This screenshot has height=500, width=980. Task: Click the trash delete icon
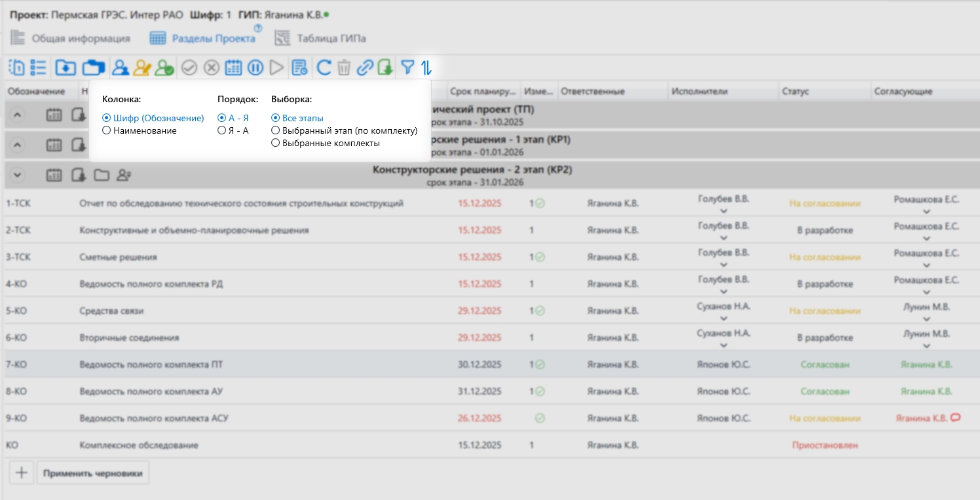(x=344, y=67)
